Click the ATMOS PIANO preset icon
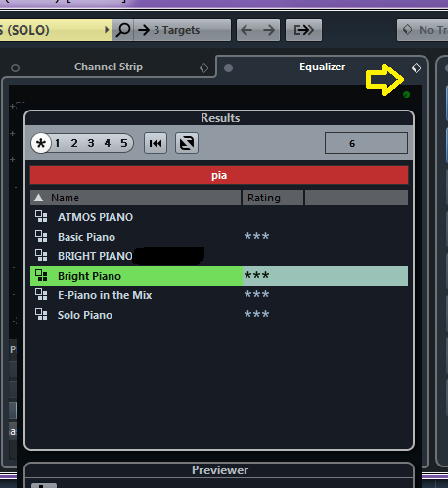Screen dimensions: 448x488 point(41,216)
